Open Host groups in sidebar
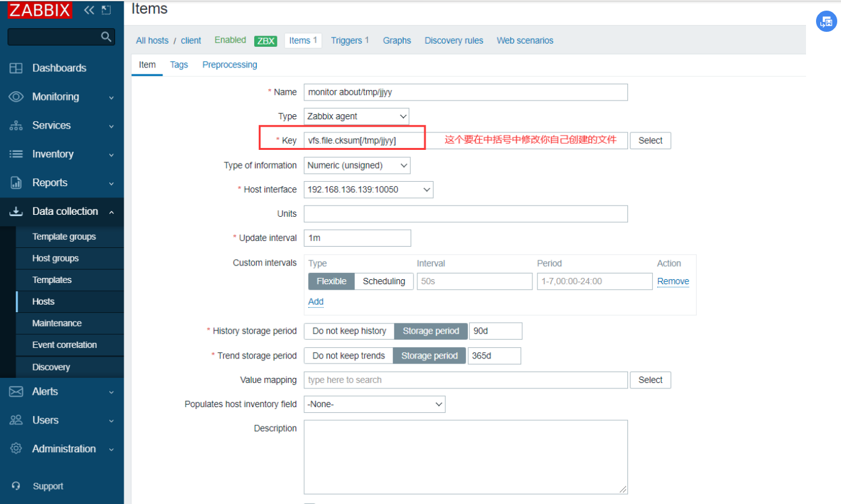The image size is (841, 504). coord(56,259)
